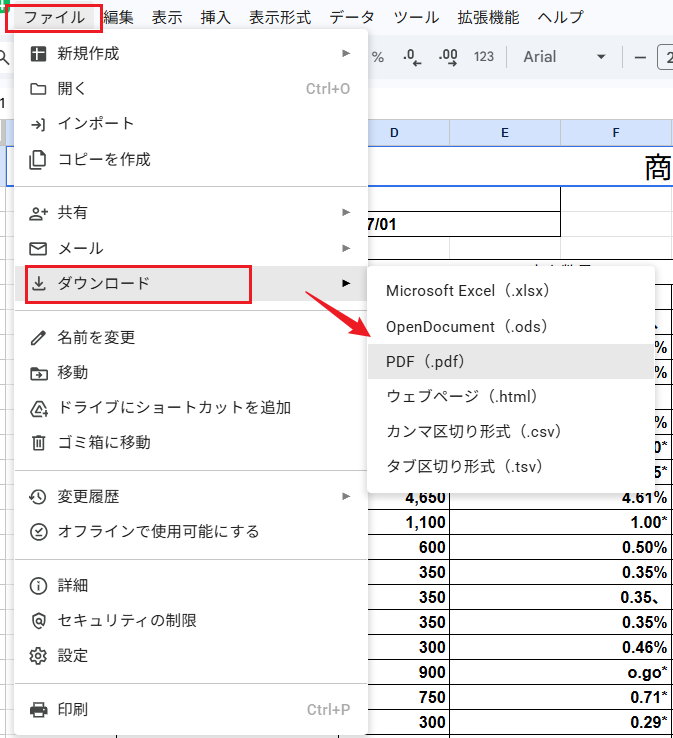Open the Arial font dropdown
The height and width of the screenshot is (738, 673).
[564, 57]
